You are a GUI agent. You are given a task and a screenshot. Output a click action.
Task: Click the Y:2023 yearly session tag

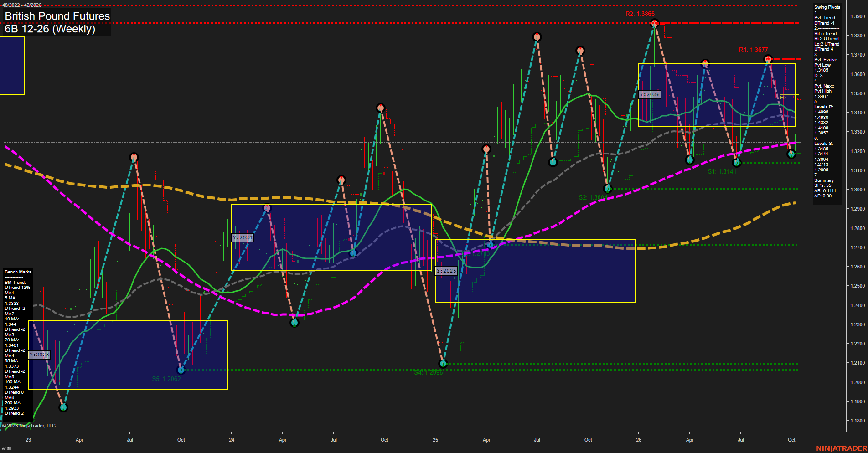39,355
